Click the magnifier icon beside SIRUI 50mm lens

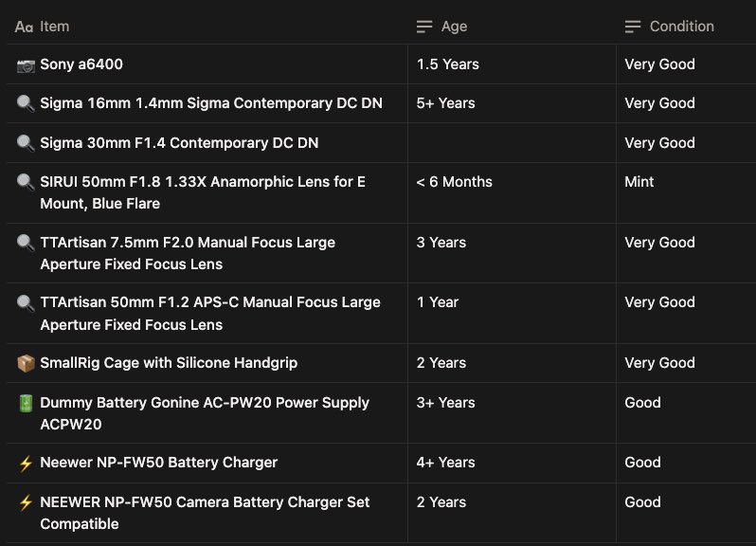[26, 182]
